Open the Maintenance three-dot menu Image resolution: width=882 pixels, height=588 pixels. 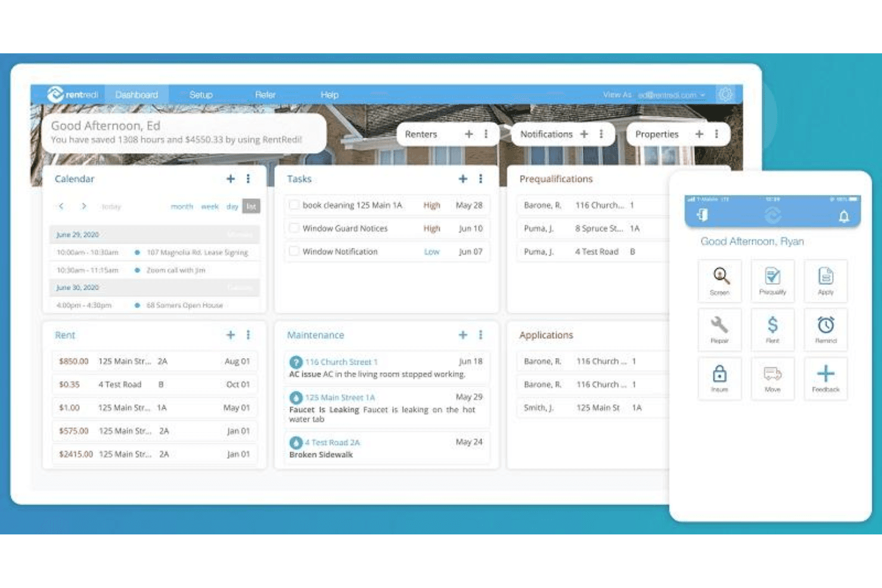(481, 335)
